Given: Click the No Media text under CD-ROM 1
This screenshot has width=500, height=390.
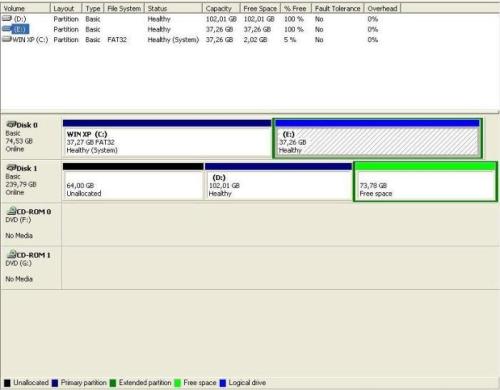Looking at the screenshot, I should click(x=19, y=279).
